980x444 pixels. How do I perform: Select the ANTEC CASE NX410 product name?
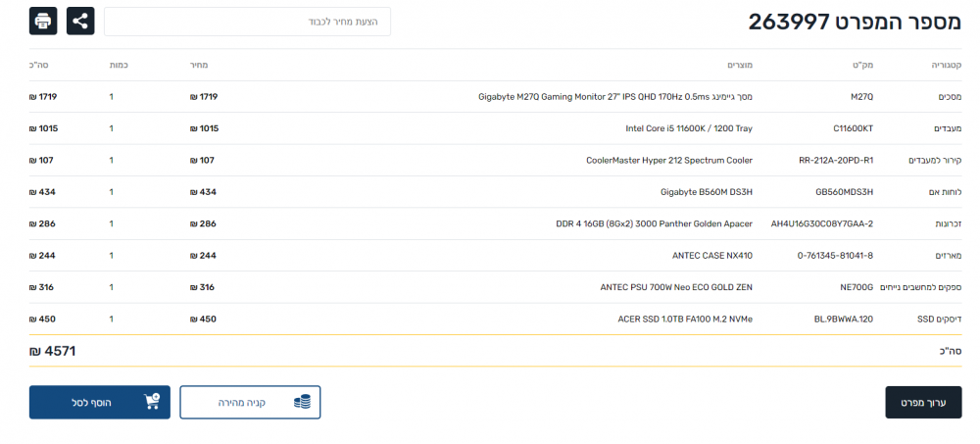(x=711, y=256)
